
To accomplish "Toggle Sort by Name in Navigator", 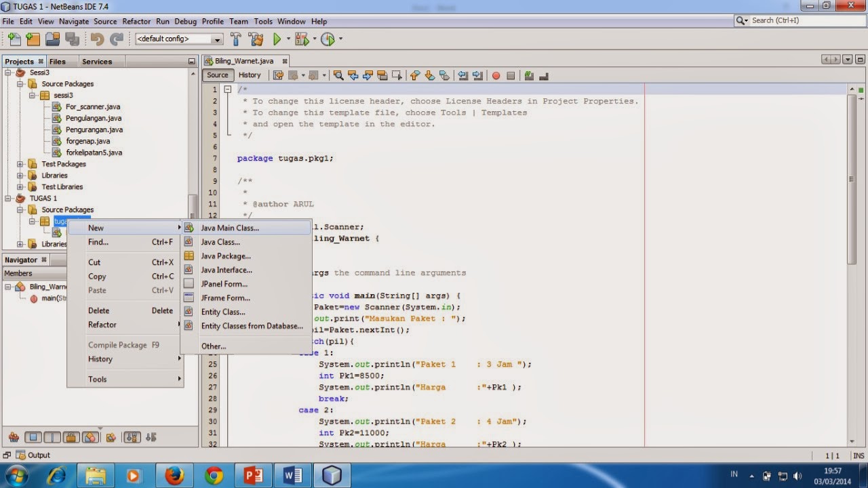I will pos(132,437).
